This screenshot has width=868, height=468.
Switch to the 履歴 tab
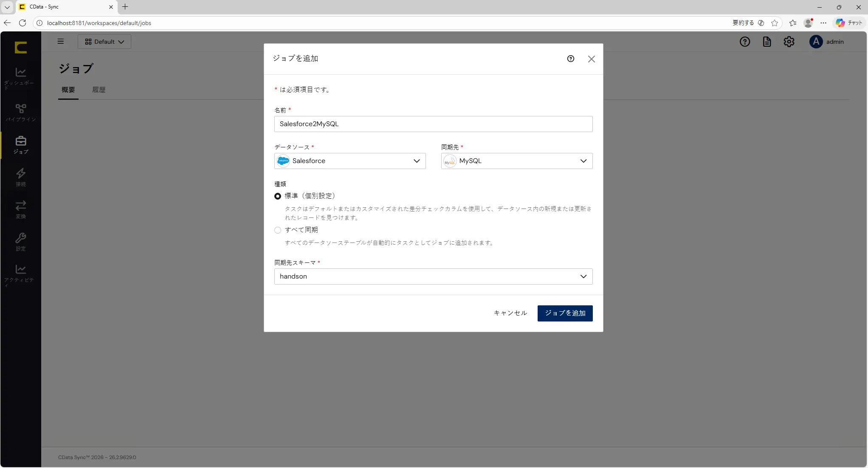(x=99, y=90)
